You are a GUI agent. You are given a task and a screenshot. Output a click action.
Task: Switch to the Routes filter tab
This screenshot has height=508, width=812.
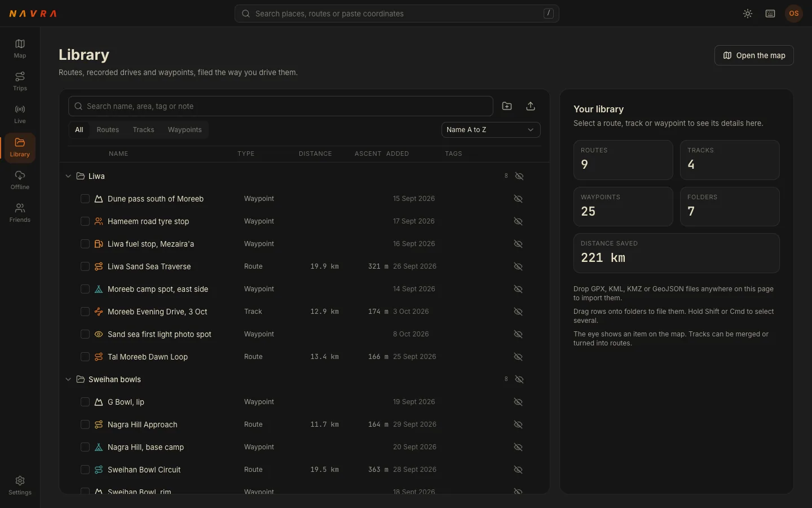coord(108,130)
